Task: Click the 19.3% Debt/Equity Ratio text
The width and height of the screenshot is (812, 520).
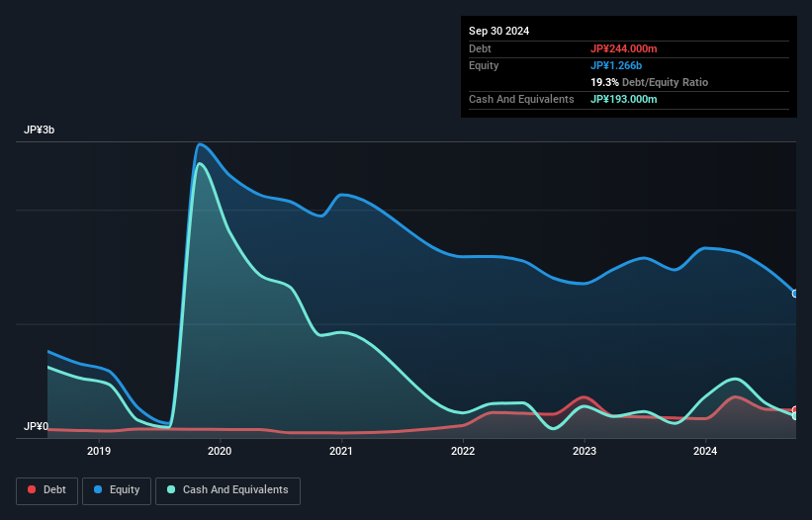Action: pos(649,82)
